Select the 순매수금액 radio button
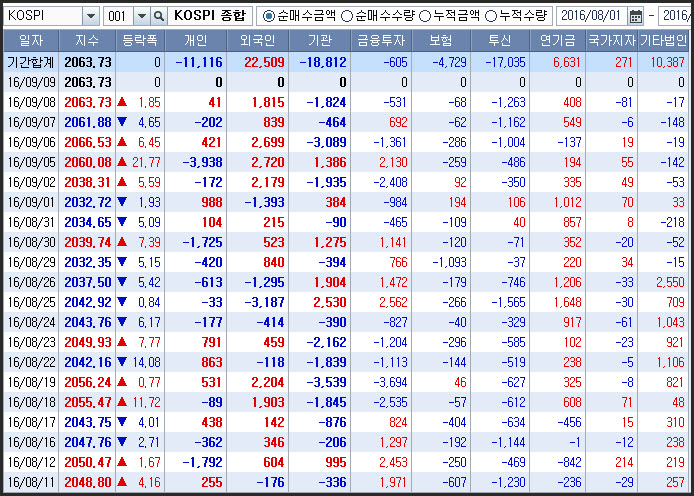 pos(268,16)
